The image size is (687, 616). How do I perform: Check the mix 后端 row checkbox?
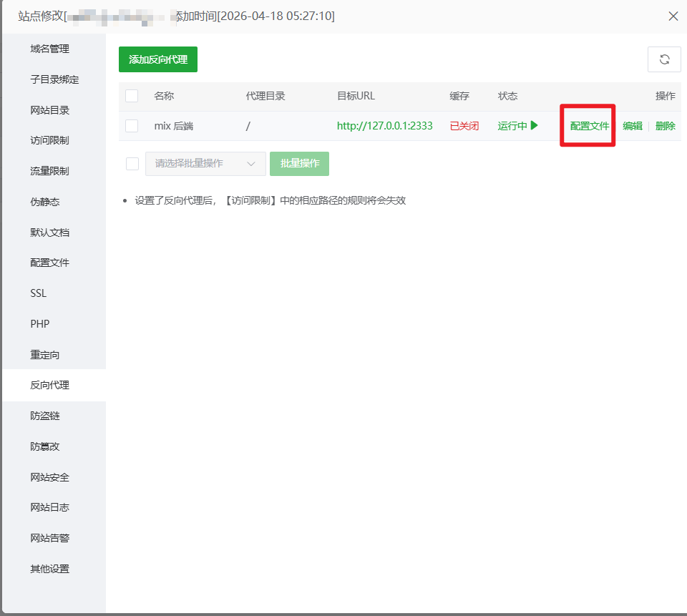[132, 126]
